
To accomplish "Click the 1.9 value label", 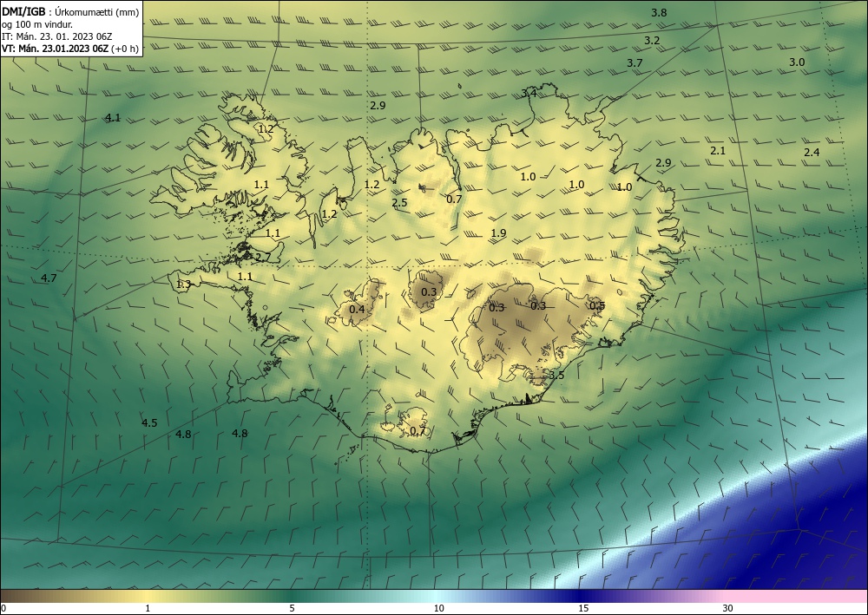I will point(499,233).
